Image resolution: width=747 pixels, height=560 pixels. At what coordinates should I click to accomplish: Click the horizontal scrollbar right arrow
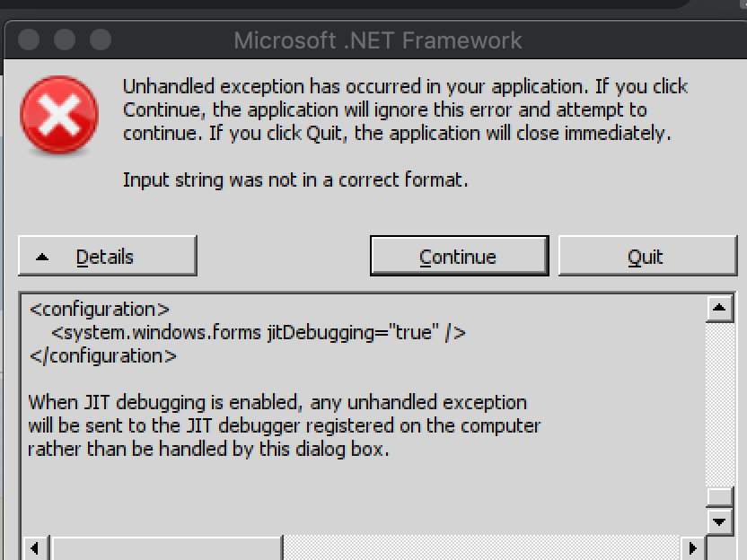tap(693, 548)
